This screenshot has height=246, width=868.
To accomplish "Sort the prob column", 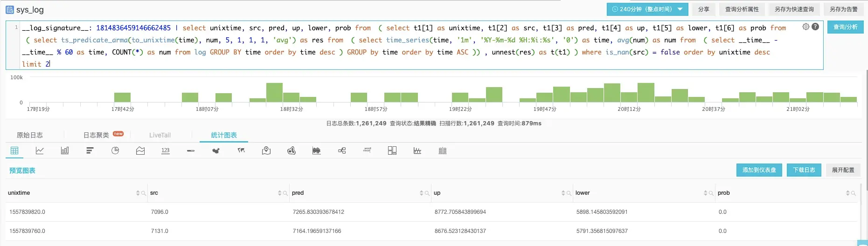I will tap(848, 193).
